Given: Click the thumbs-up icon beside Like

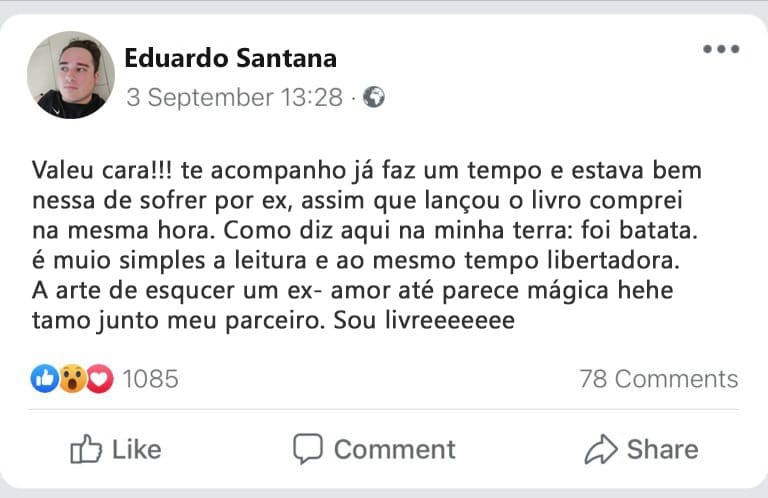Looking at the screenshot, I should point(86,449).
